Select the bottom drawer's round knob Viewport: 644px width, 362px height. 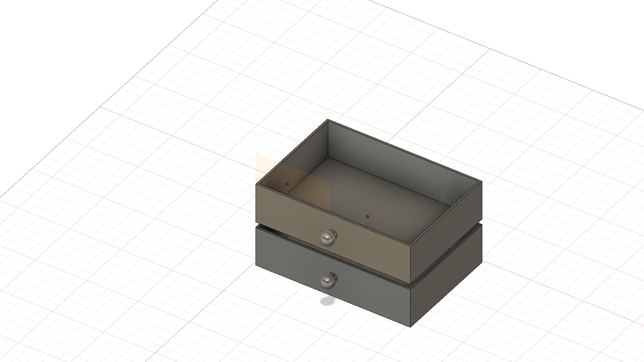coord(328,282)
